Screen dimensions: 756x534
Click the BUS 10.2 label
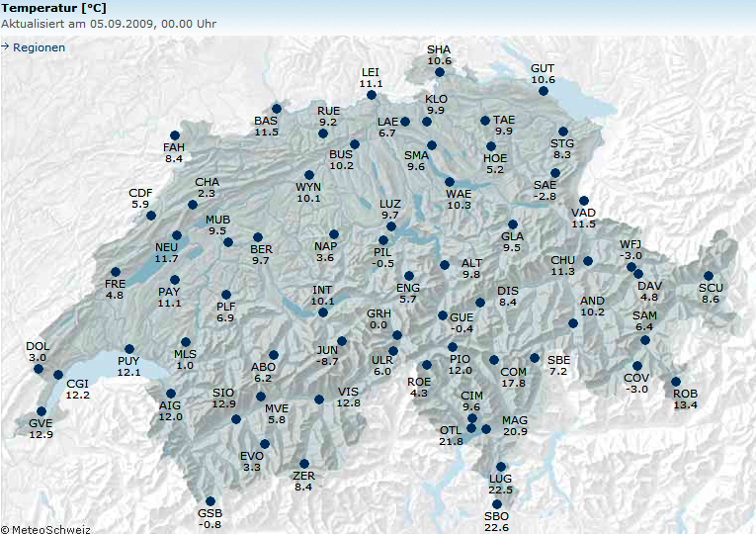click(x=341, y=159)
